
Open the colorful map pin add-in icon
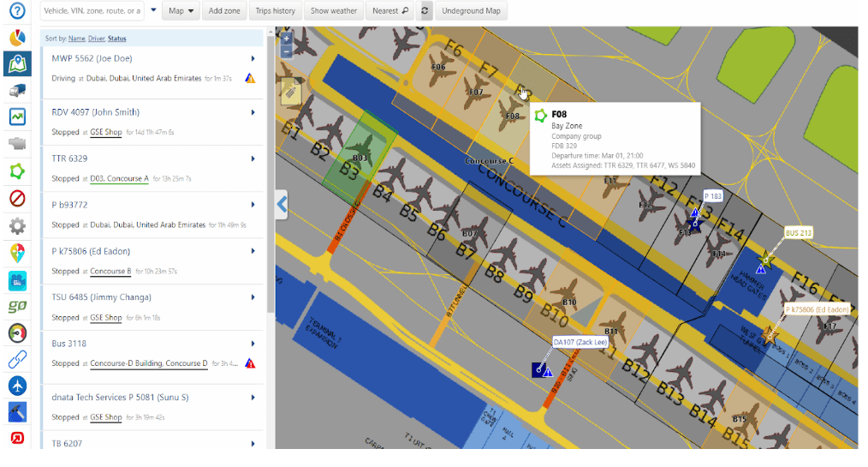coord(17,253)
